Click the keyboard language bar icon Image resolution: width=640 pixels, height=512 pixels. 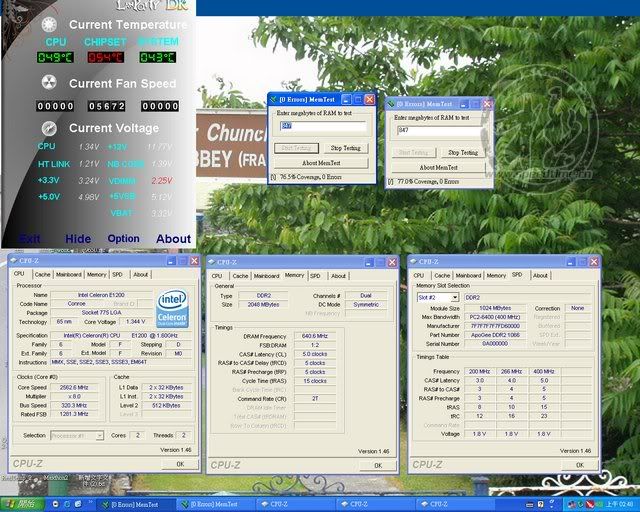[529, 505]
